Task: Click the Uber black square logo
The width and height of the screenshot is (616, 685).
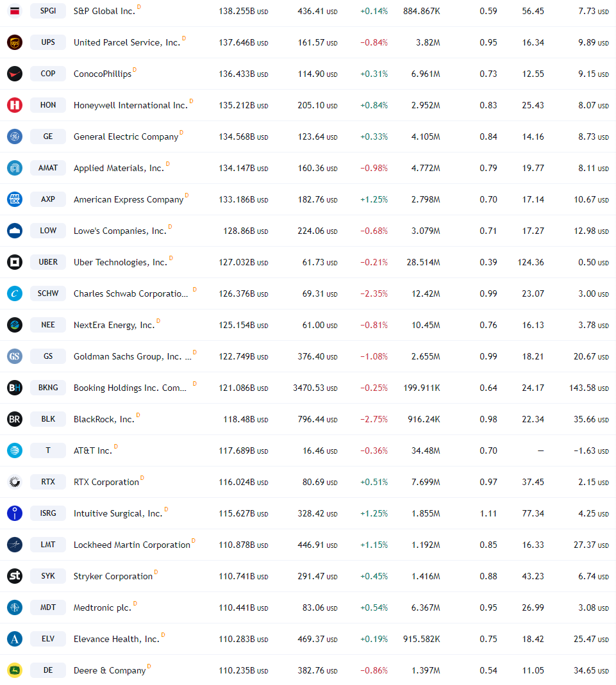Action: (15, 262)
